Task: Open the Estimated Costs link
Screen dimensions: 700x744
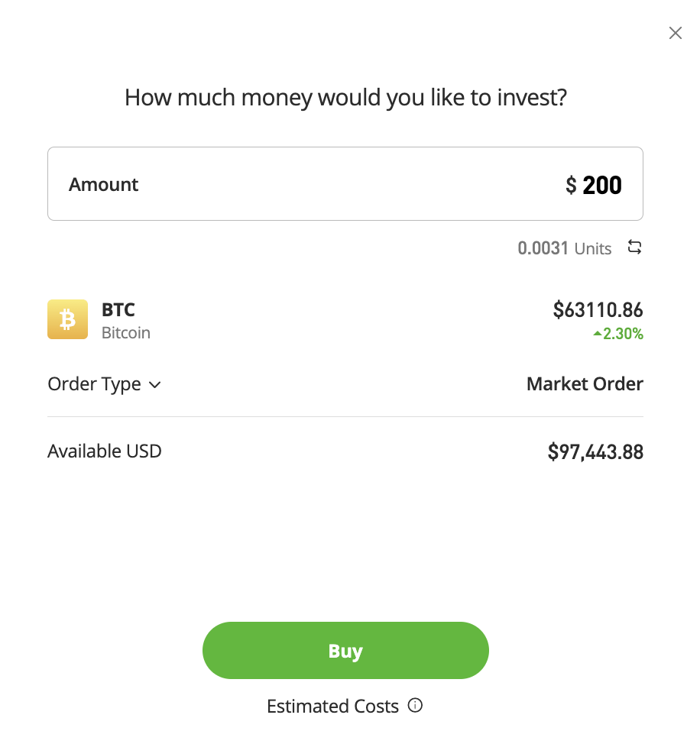Action: click(x=332, y=706)
